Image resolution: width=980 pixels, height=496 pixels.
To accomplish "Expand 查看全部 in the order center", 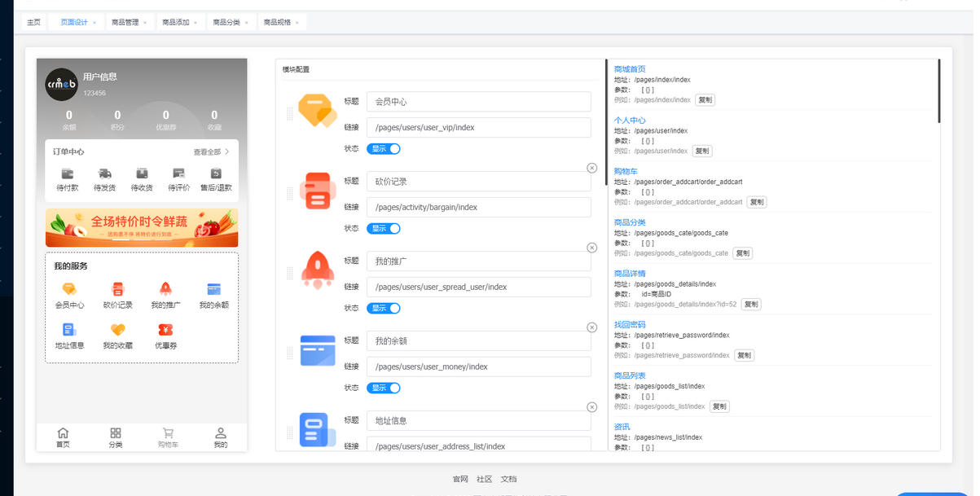I will pos(211,152).
